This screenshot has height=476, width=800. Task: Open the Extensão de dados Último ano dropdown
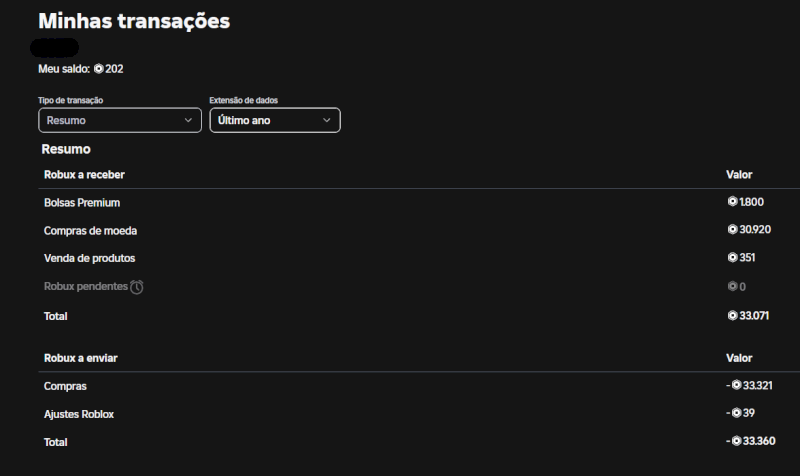[274, 120]
